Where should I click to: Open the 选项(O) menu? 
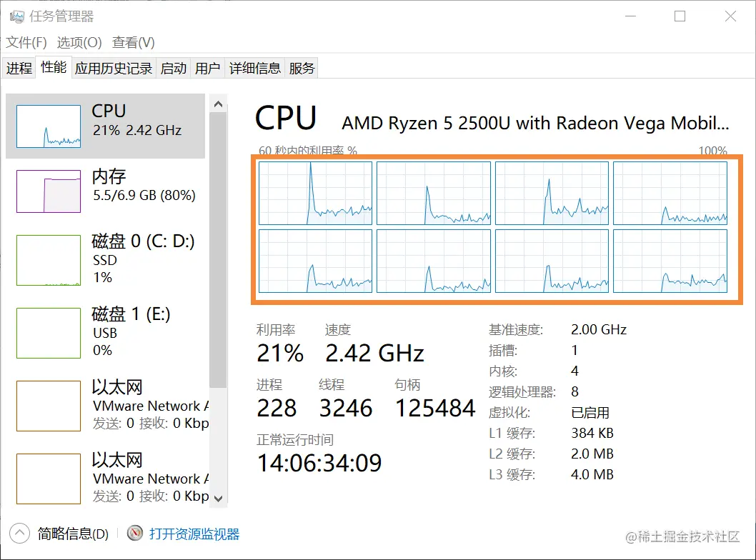[79, 43]
